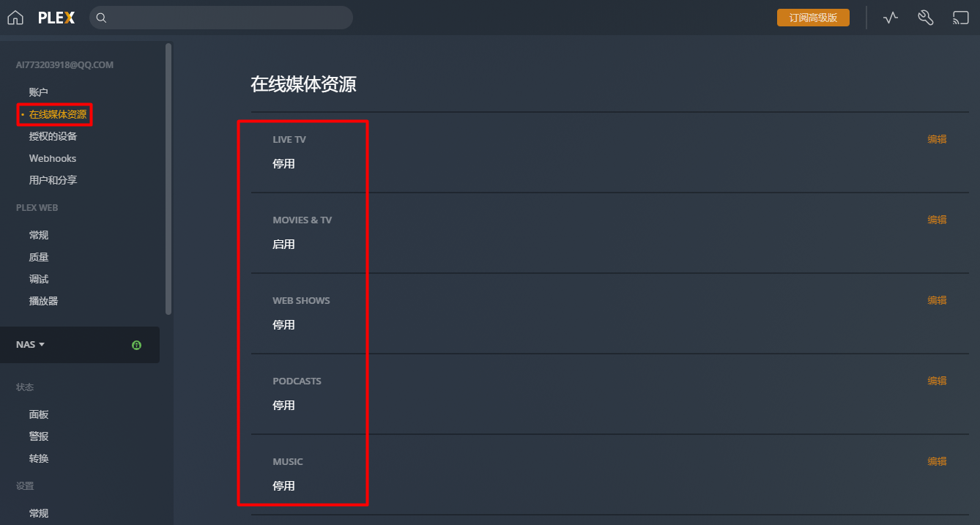980x525 pixels.
Task: Click the sidebar vertical scrollbar
Action: (168, 176)
